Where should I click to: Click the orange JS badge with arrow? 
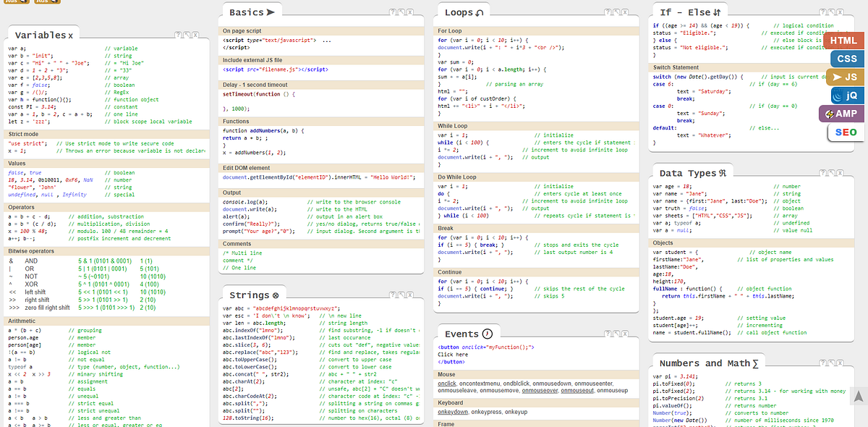pyautogui.click(x=844, y=77)
